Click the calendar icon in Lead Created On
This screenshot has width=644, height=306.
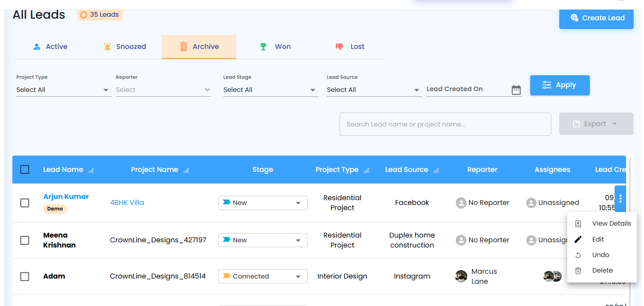tap(516, 90)
